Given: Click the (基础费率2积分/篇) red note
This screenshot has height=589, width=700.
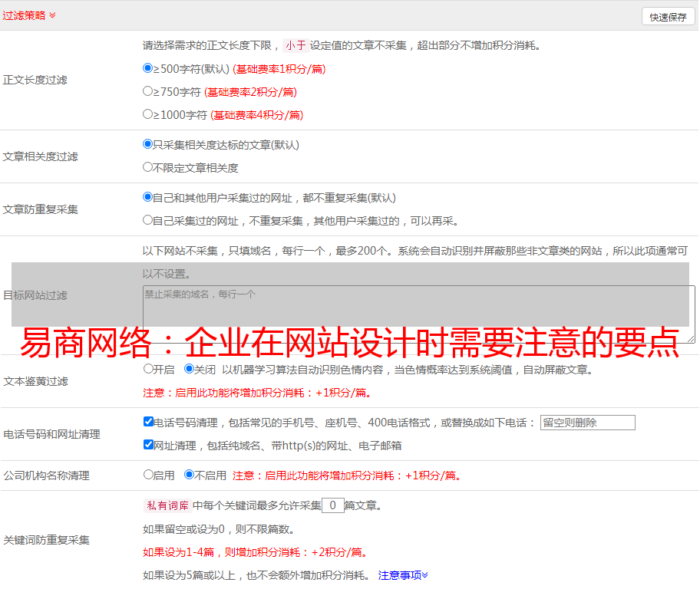Looking at the screenshot, I should pos(250,92).
